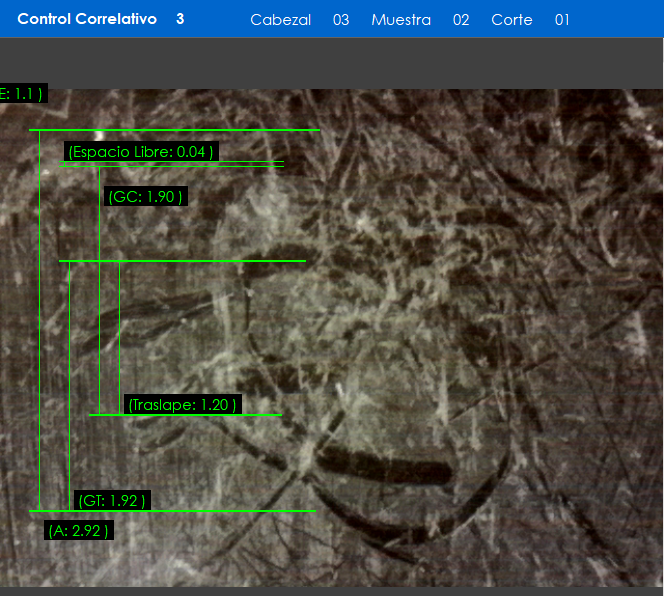Viewport: 664px width, 596px height.
Task: Select the Corte value 01
Action: pos(562,20)
